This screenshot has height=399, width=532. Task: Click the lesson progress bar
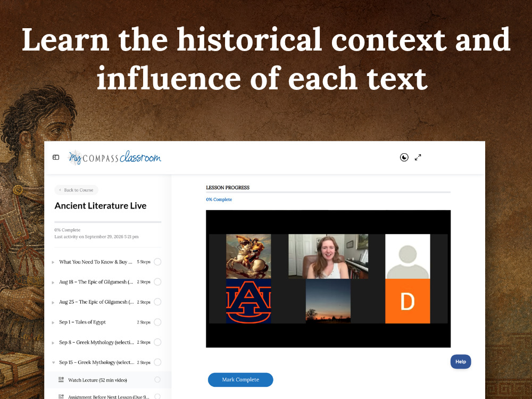coord(328,193)
